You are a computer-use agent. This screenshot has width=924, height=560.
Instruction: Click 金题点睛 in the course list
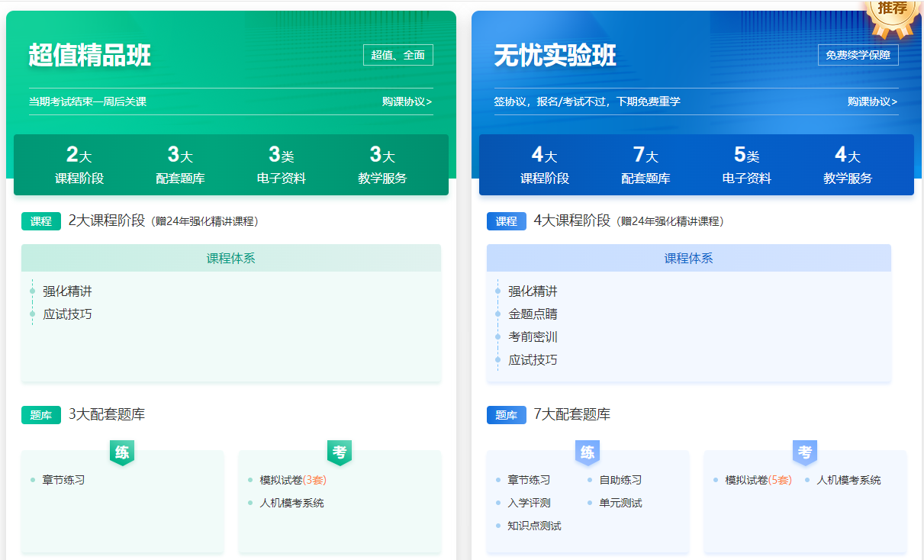(533, 314)
